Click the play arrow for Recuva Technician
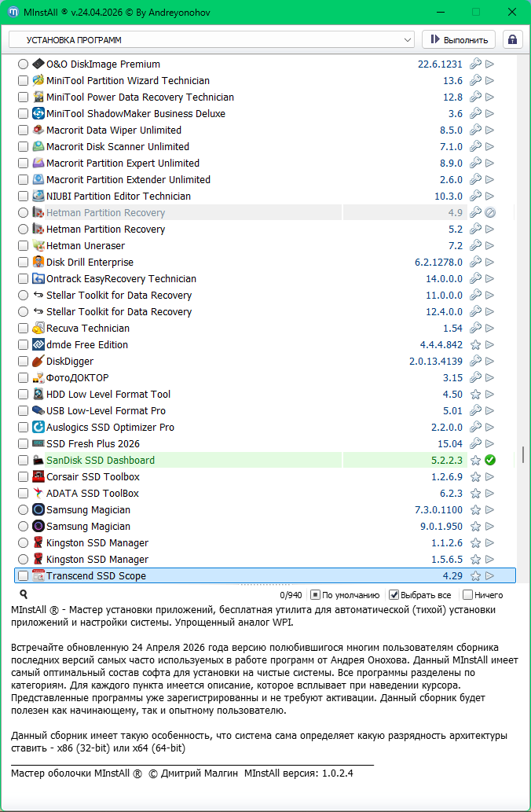Image resolution: width=531 pixels, height=812 pixels. point(490,329)
